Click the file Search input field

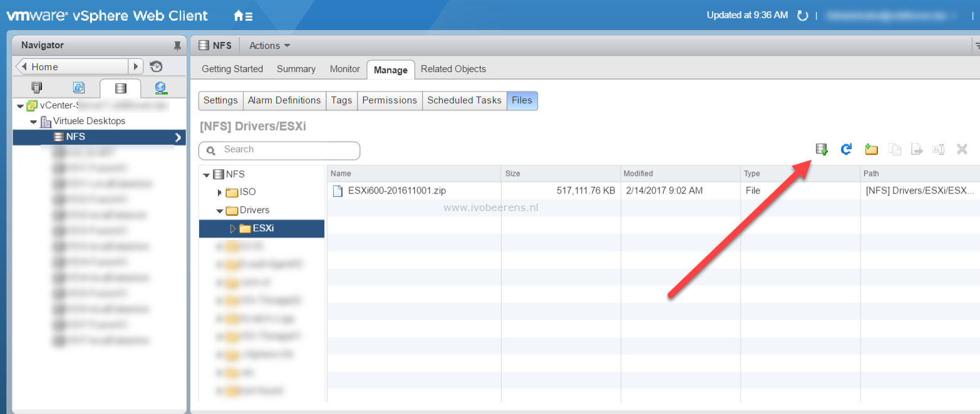279,150
